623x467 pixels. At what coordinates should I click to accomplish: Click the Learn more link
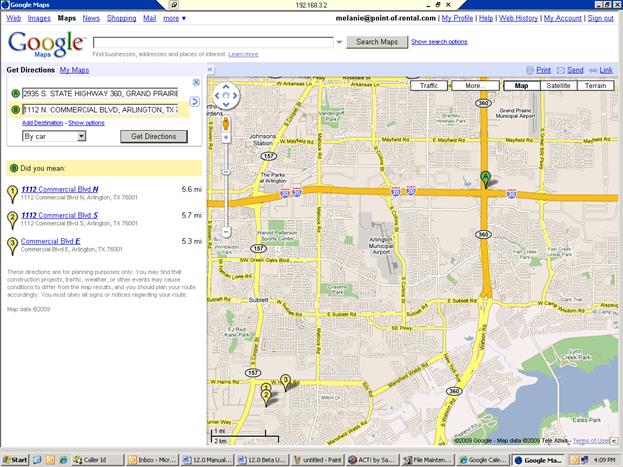(243, 54)
